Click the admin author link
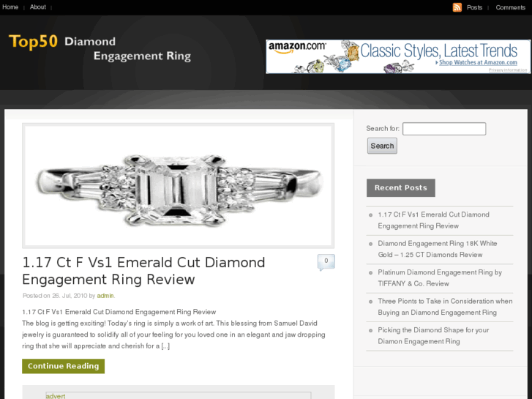This screenshot has width=532, height=399. 105,296
